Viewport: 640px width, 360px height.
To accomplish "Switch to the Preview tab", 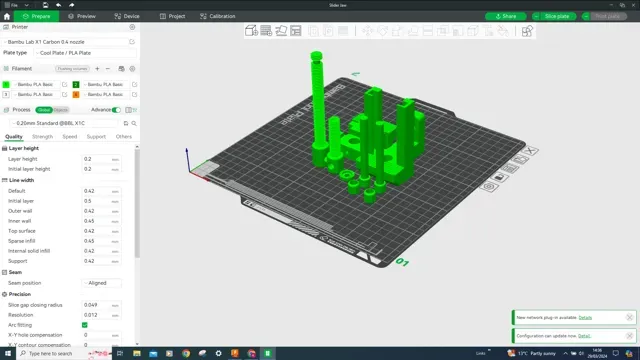I will 82,16.
